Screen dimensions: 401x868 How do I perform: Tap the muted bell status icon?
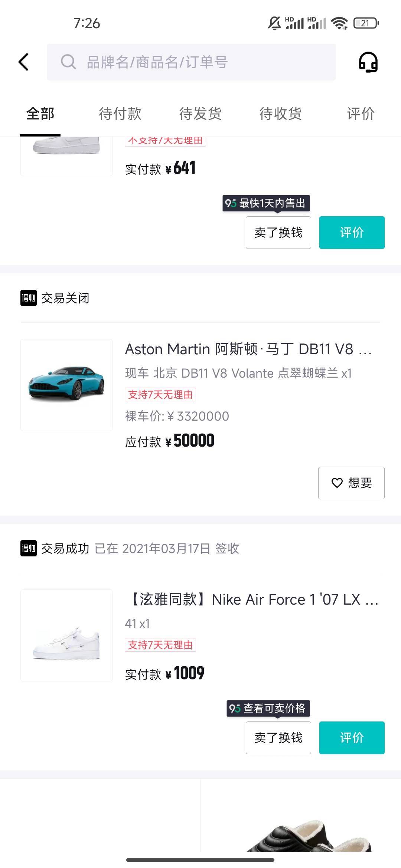tap(274, 23)
